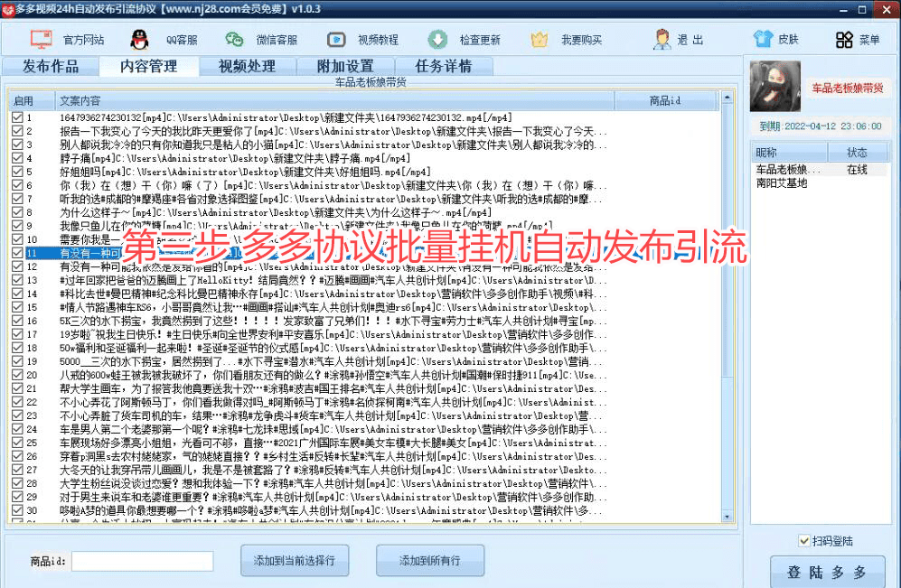Toggle the checkbox for row 1
Screen dimensions: 901x588
click(x=17, y=117)
